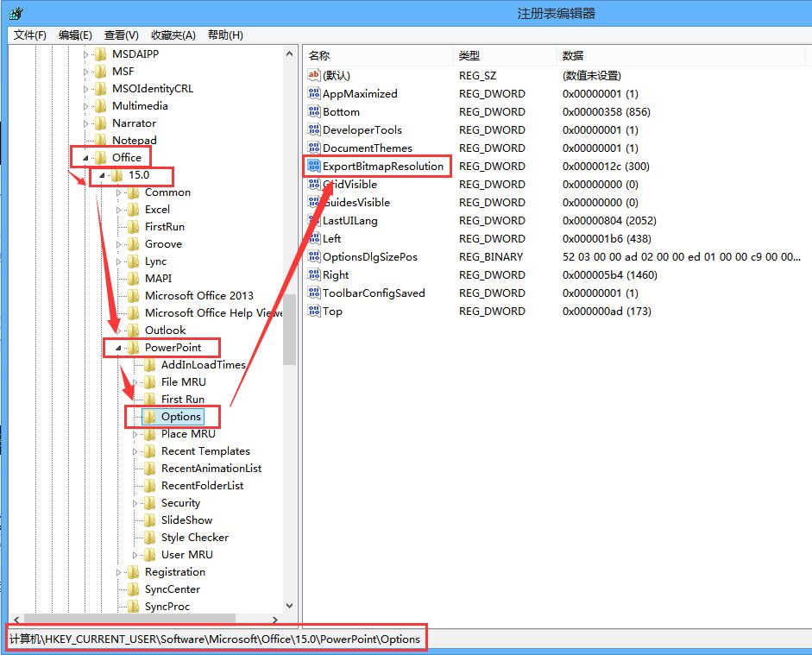The height and width of the screenshot is (655, 812).
Task: Click the tree horizontal scroll right arrow
Action: point(275,620)
